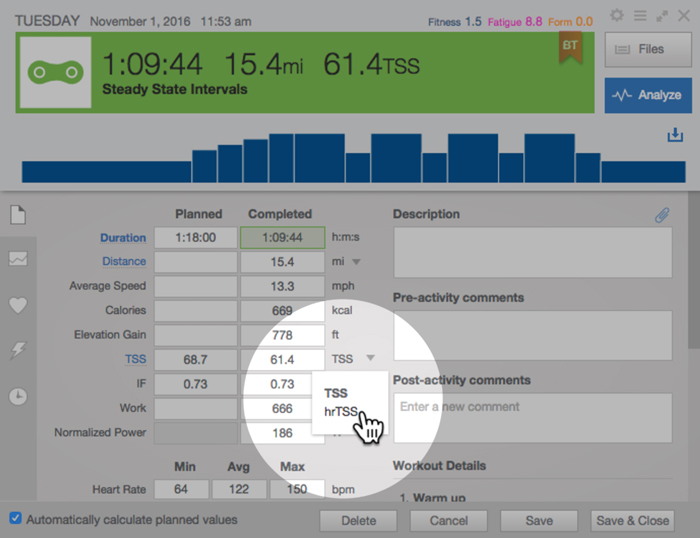Click the Pre-activity comments box
Image resolution: width=700 pixels, height=538 pixels.
point(533,335)
